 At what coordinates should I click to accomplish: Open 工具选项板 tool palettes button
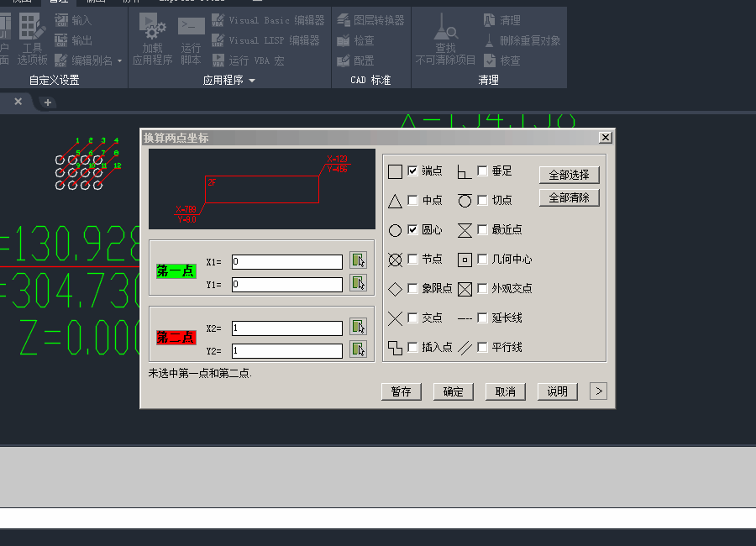click(x=32, y=39)
